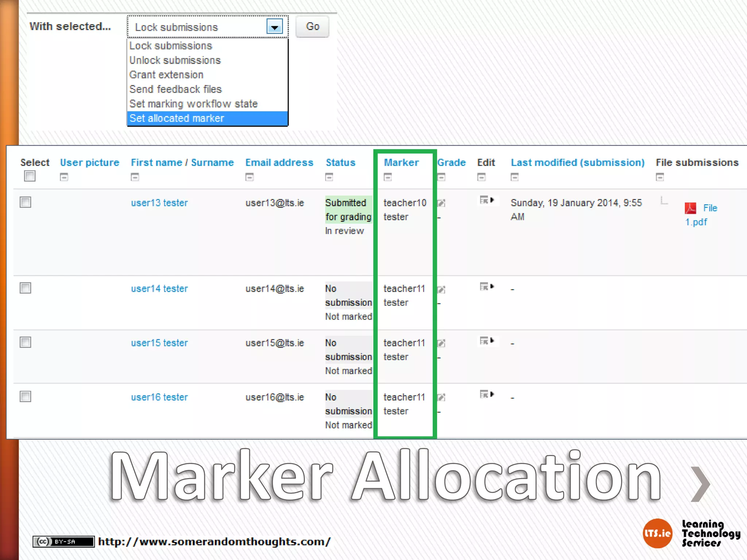Image resolution: width=747 pixels, height=560 pixels.
Task: Click the next slide chevron arrow
Action: (701, 484)
